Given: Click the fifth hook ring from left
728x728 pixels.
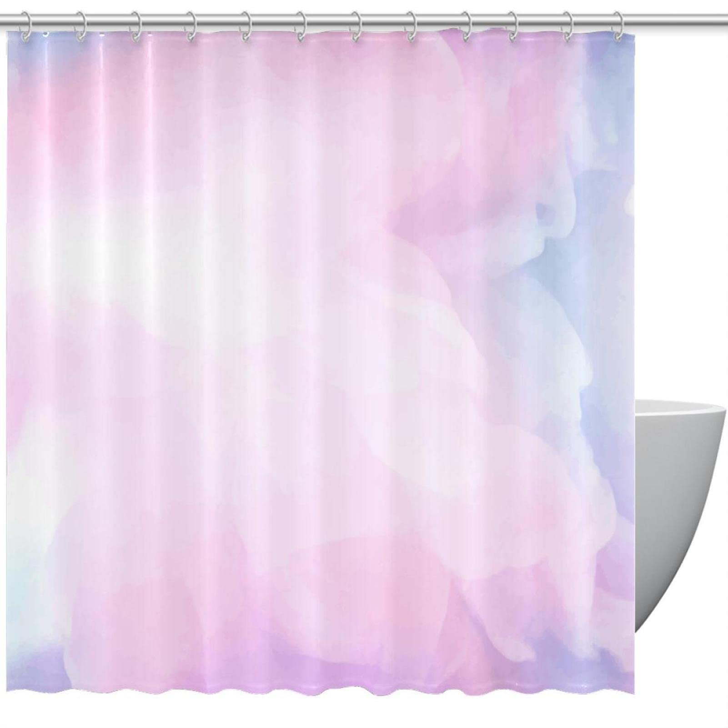Looking at the screenshot, I should (247, 26).
